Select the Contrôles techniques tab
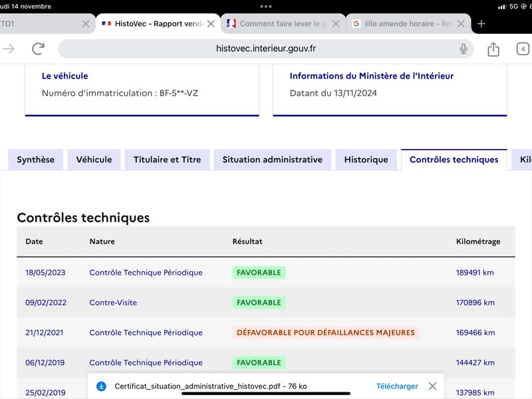This screenshot has height=399, width=532. click(454, 160)
